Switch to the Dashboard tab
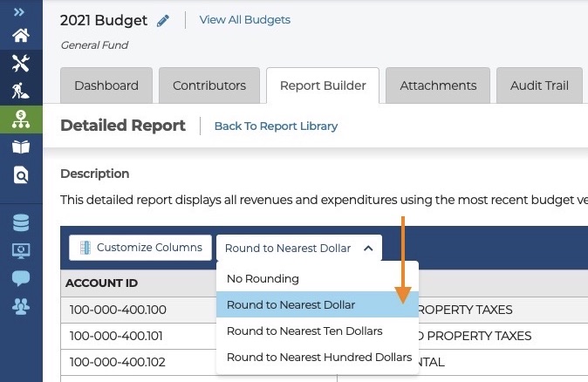This screenshot has height=382, width=588. click(106, 85)
